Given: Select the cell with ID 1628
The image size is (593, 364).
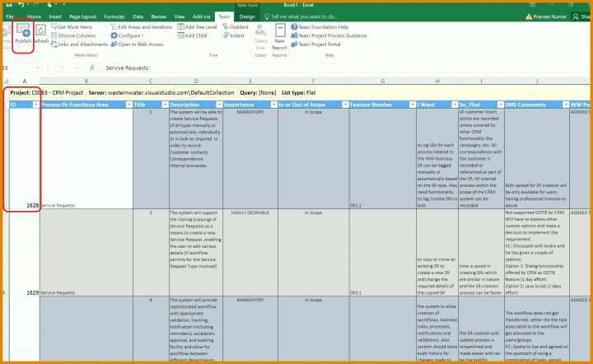Looking at the screenshot, I should click(x=25, y=159).
